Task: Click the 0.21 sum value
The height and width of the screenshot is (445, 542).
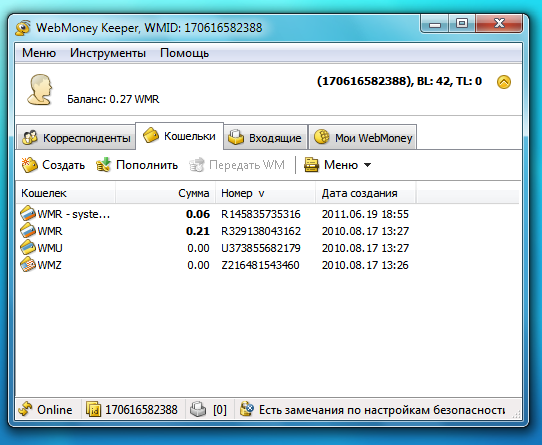Action: [x=198, y=231]
